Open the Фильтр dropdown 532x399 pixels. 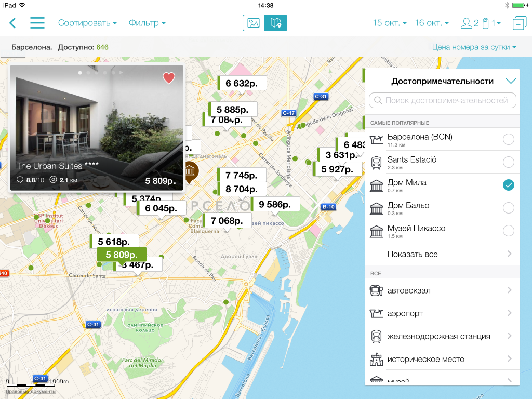click(x=147, y=23)
